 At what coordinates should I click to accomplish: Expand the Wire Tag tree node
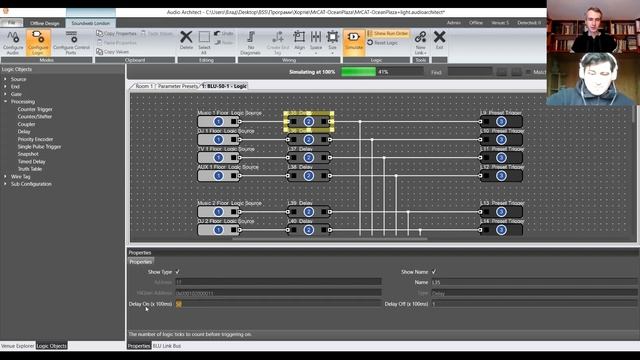coord(5,176)
